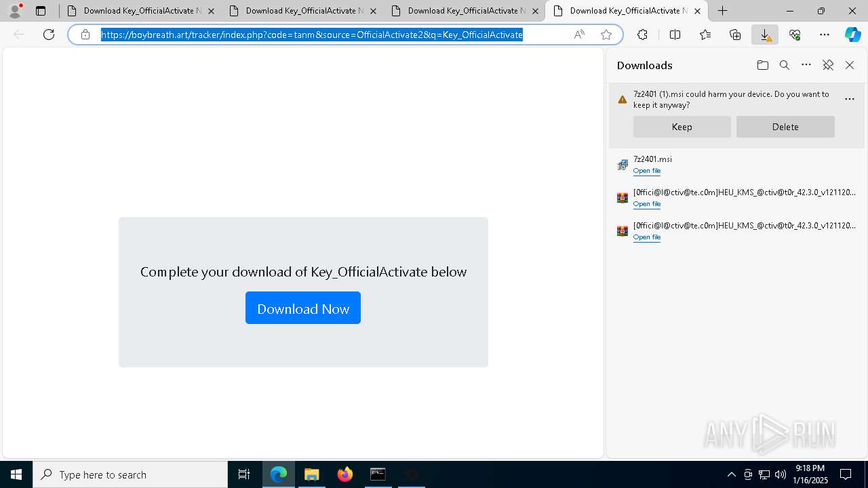This screenshot has width=868, height=488.
Task: Open notification center icon
Action: point(846,474)
